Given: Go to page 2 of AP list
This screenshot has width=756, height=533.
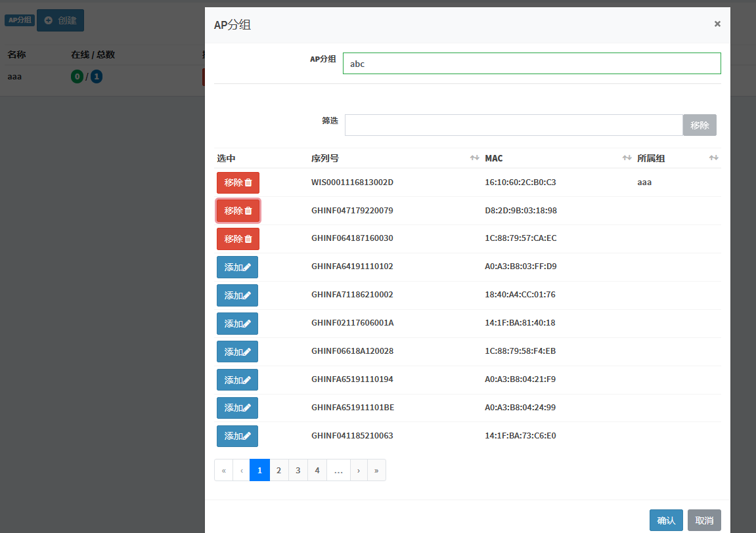Looking at the screenshot, I should (x=278, y=470).
